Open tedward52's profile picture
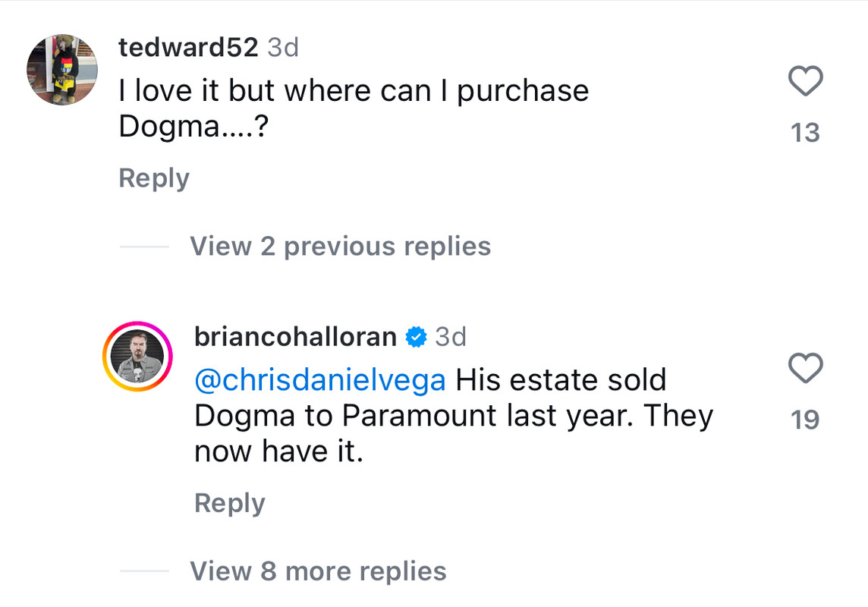This screenshot has height=607, width=868. click(62, 69)
